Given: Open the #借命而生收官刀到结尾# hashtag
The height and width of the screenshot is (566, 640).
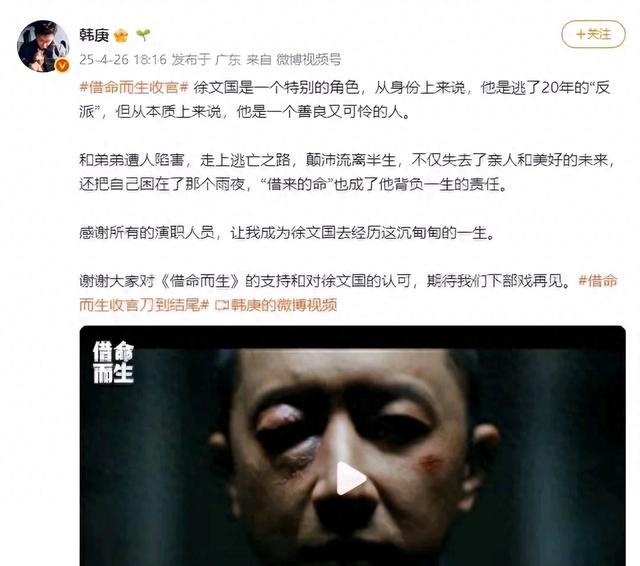Looking at the screenshot, I should (348, 293).
